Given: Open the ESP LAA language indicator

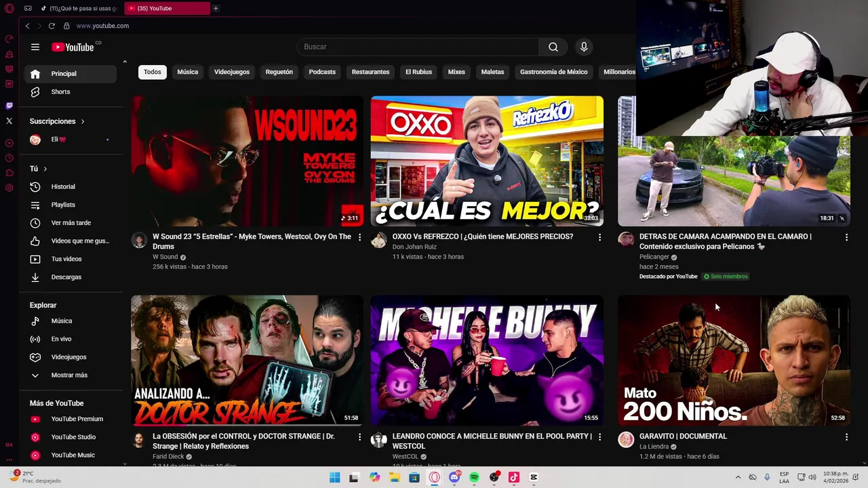Looking at the screenshot, I should click(x=784, y=477).
